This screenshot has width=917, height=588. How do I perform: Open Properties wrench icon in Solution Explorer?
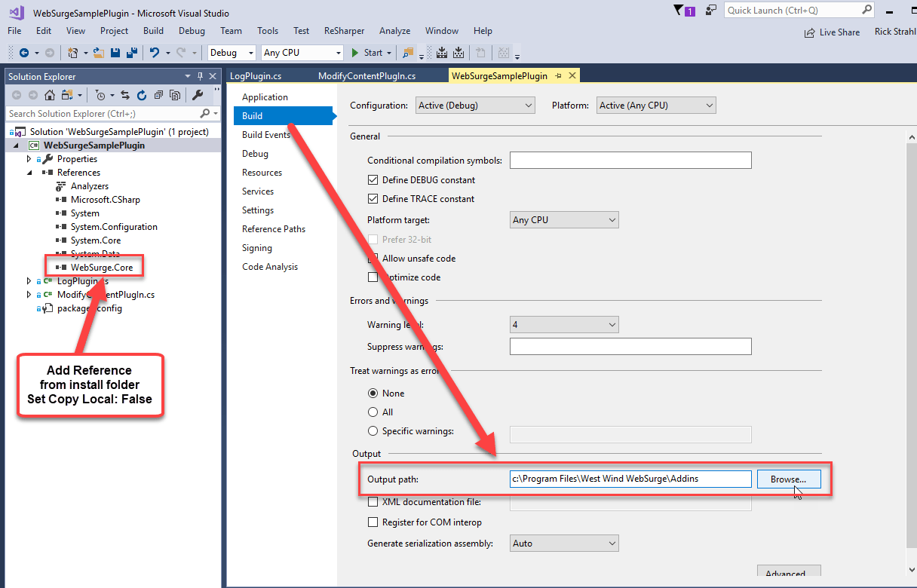[x=198, y=95]
